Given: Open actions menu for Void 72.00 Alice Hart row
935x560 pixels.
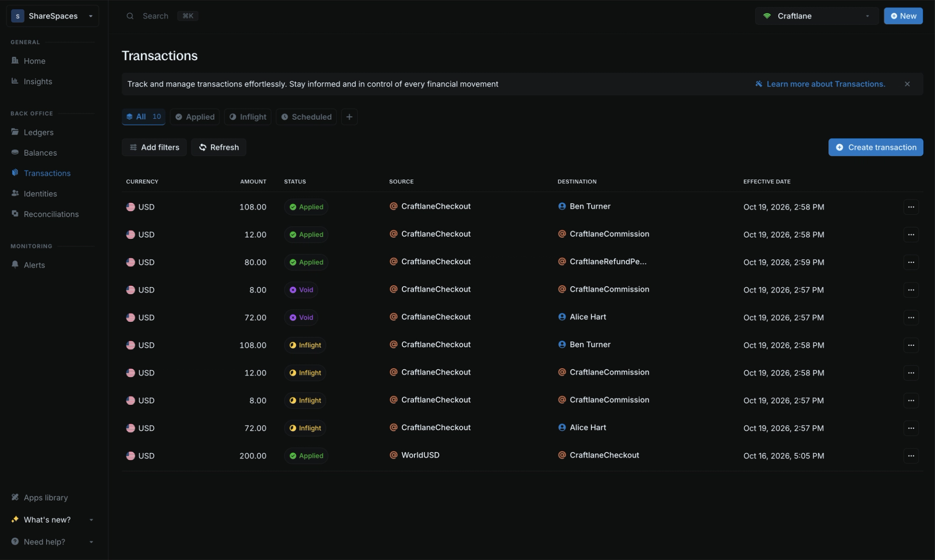Looking at the screenshot, I should coord(911,317).
